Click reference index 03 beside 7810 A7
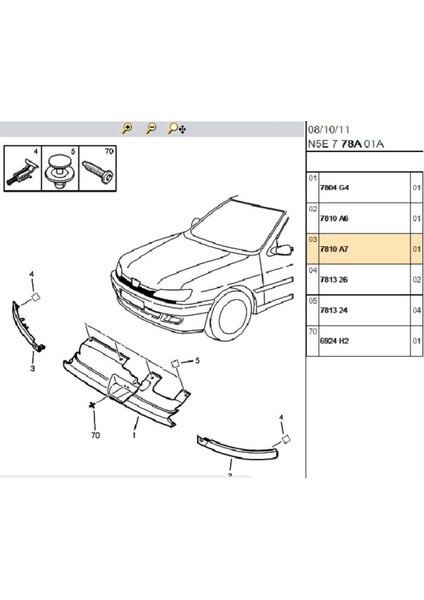424x600 pixels. (x=313, y=240)
